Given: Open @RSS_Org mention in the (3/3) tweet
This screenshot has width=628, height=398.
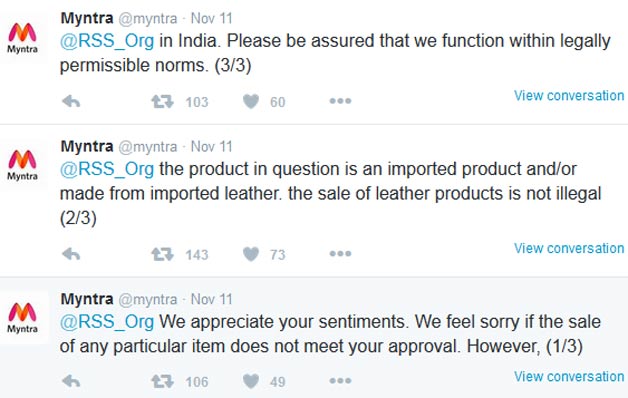Looking at the screenshot, I should coord(107,41).
